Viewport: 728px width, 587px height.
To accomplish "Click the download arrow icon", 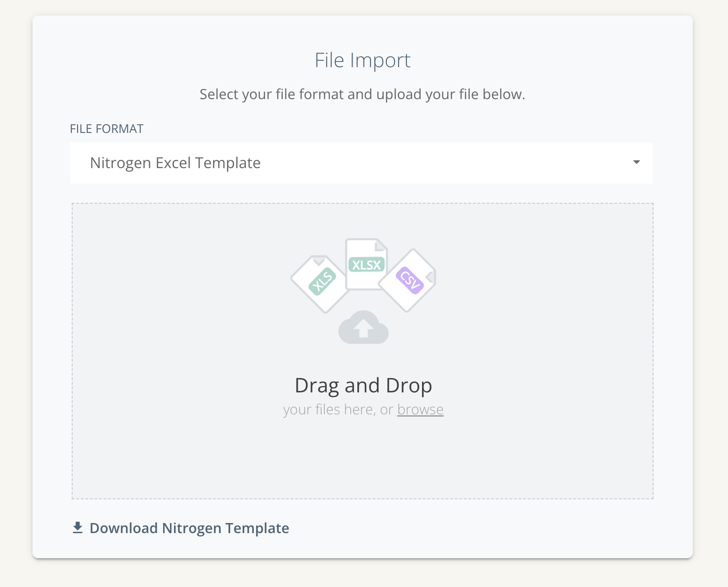I will 78,528.
